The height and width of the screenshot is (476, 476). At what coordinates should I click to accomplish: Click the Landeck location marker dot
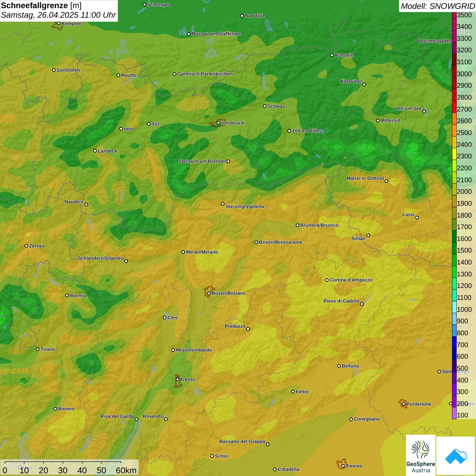[95, 151]
